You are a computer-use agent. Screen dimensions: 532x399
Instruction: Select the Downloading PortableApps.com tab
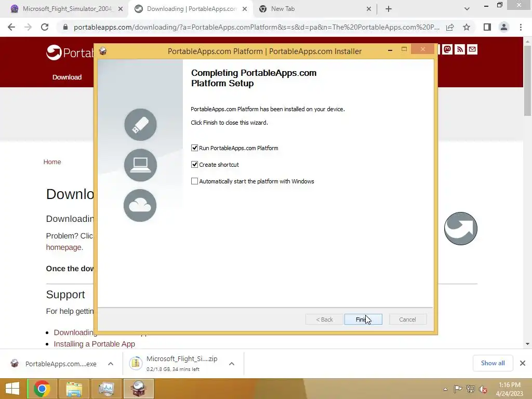click(x=192, y=9)
